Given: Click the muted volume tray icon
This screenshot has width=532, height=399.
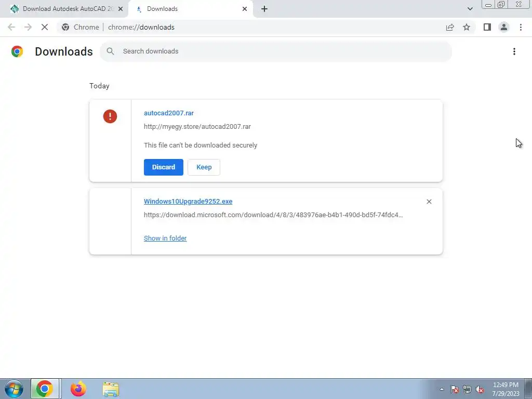Looking at the screenshot, I should [x=480, y=389].
